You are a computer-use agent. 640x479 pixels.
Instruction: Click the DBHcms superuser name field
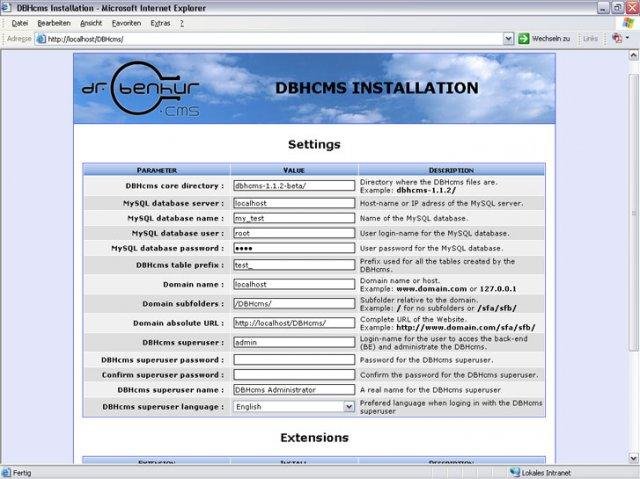click(294, 390)
